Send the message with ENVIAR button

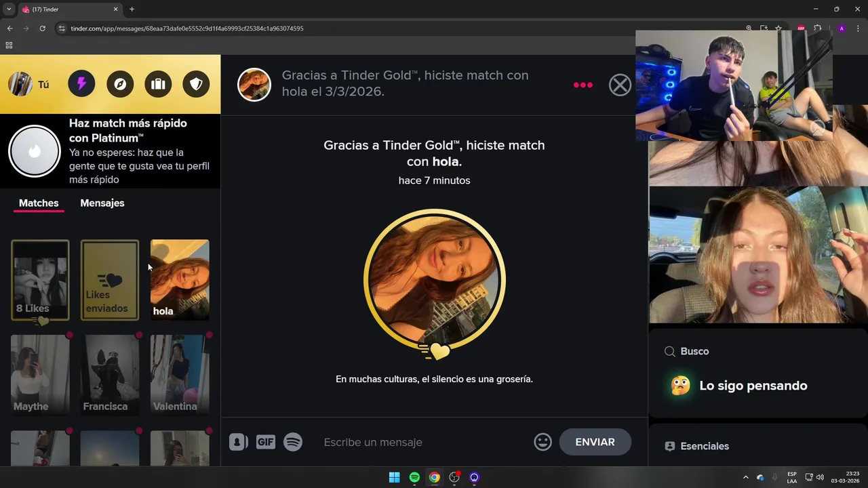click(x=595, y=442)
